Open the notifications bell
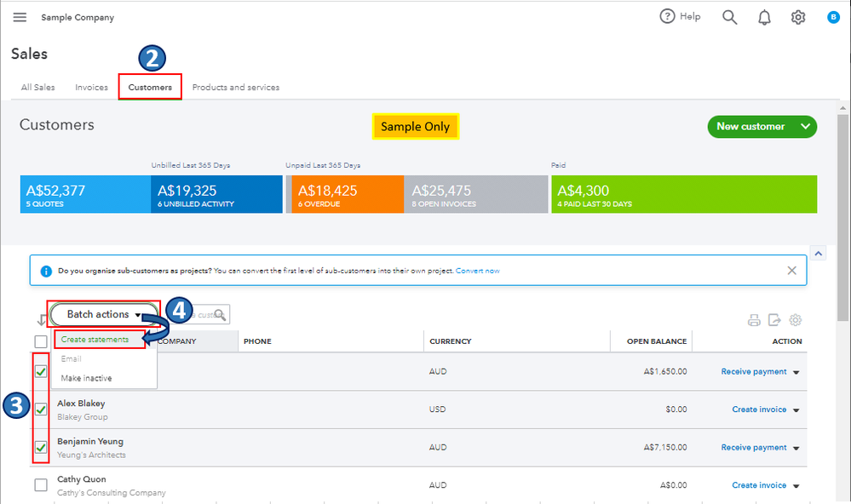Viewport: 851px width, 504px height. click(764, 17)
